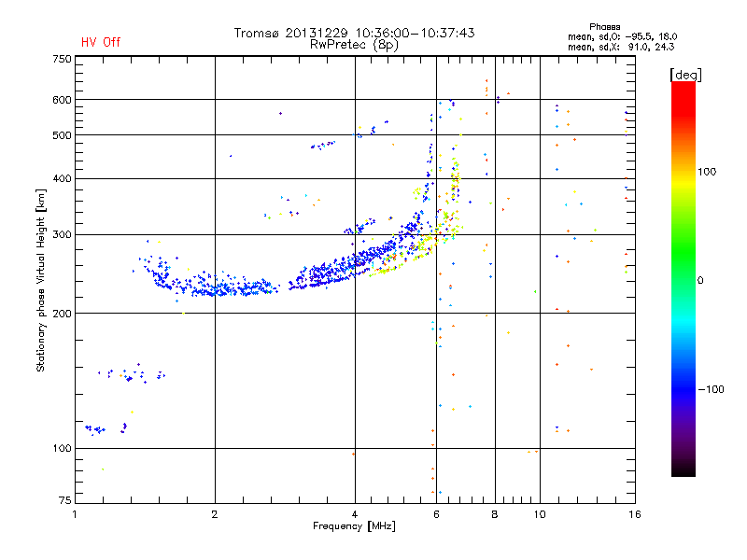Click x-axis tick label '1'
Image resolution: width=747 pixels, height=560 pixels.
(x=75, y=514)
